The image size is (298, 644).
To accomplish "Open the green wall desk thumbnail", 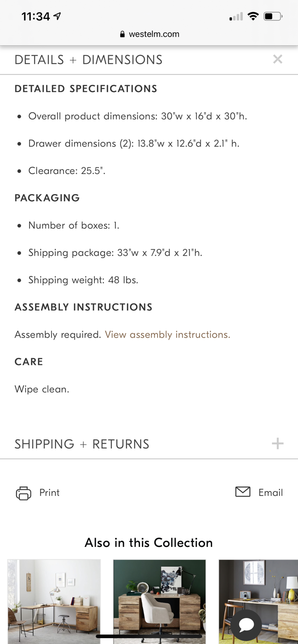I will [x=159, y=602].
